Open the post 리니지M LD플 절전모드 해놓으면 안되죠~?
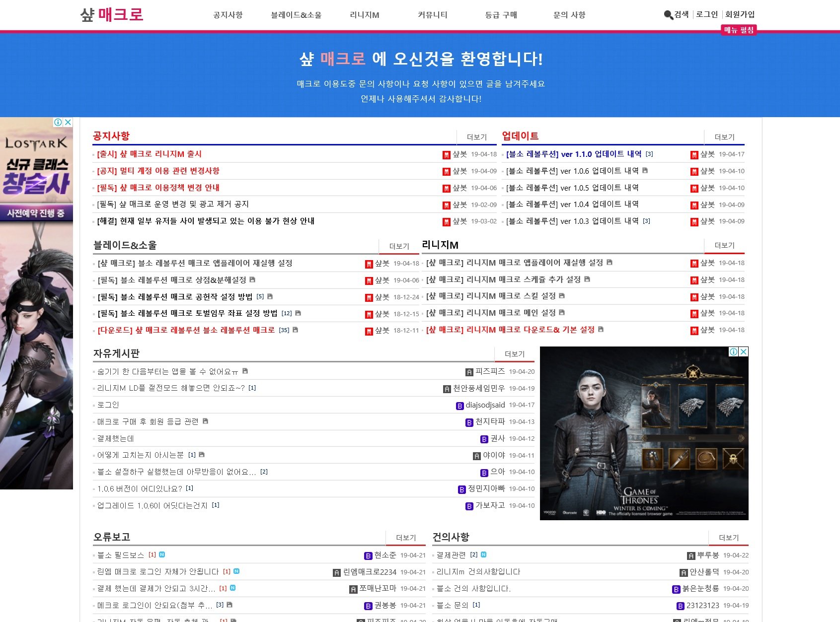 171,388
